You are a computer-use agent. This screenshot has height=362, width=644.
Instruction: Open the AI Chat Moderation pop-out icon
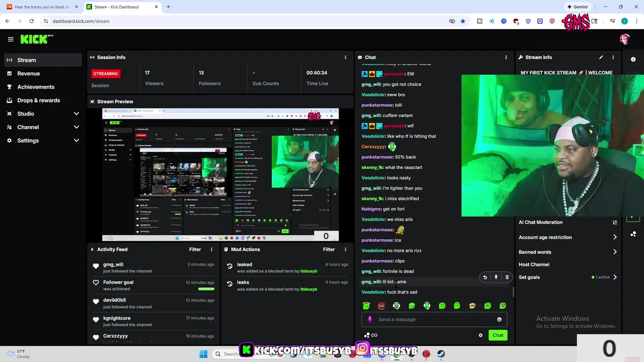tap(615, 222)
